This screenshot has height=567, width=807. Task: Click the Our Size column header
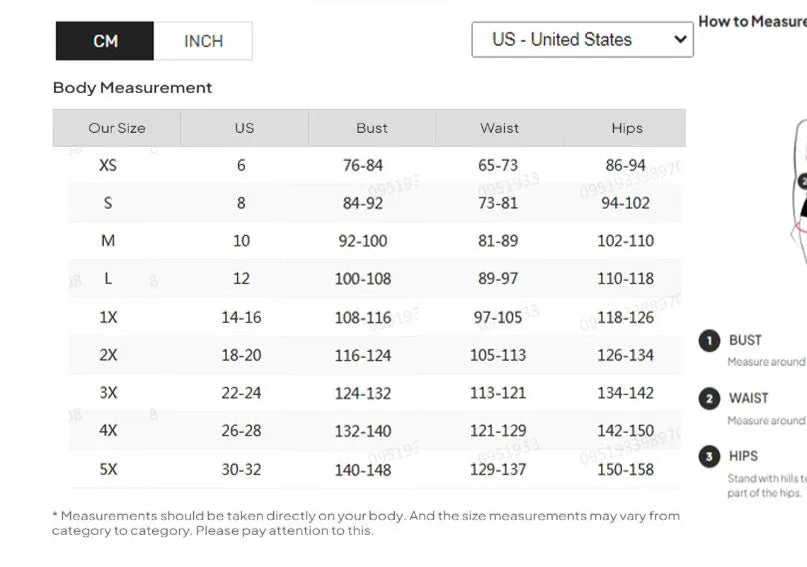pos(117,128)
